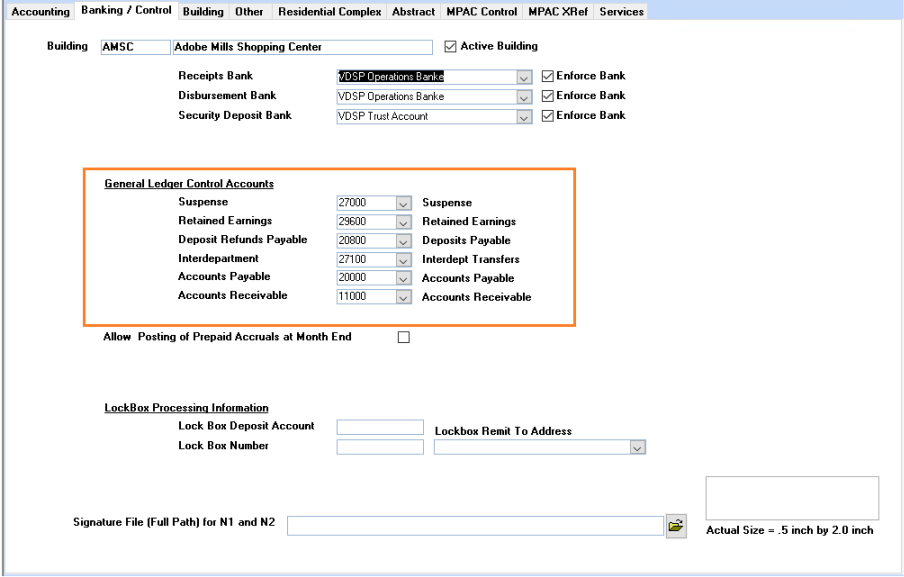Click the General Ledger Control Accounts heading
Screen dimensions: 904x577
[x=189, y=184]
